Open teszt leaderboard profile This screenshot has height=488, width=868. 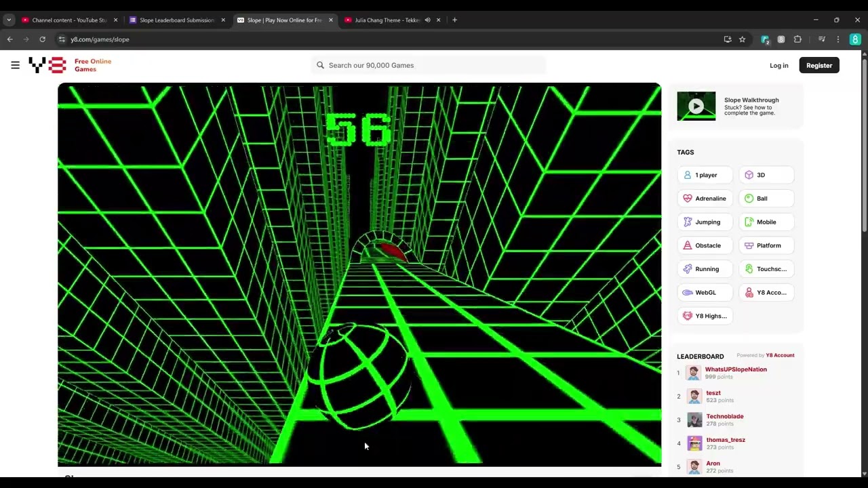point(713,393)
